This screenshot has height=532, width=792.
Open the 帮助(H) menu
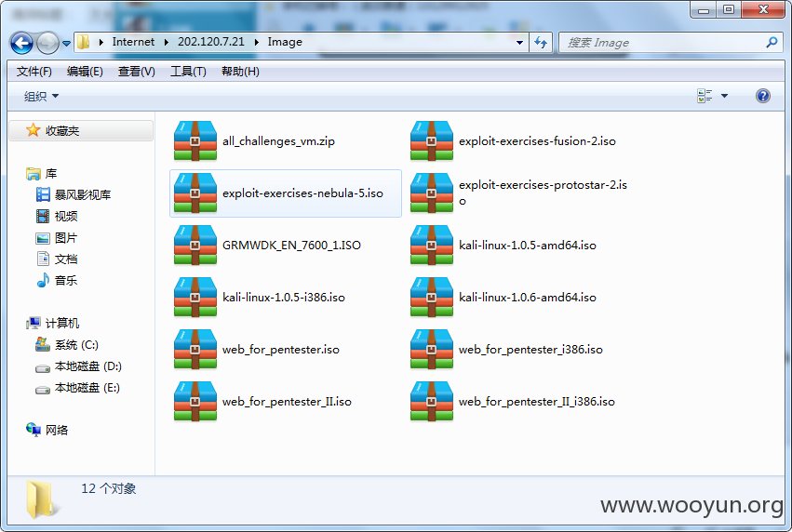point(240,72)
